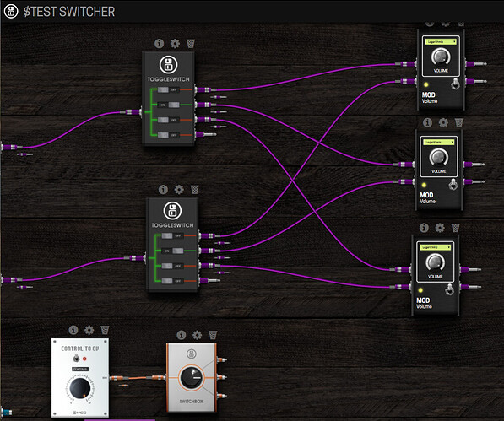The height and width of the screenshot is (421, 504).
Task: Click Switchbox first orange output jack
Action: pyautogui.click(x=222, y=359)
